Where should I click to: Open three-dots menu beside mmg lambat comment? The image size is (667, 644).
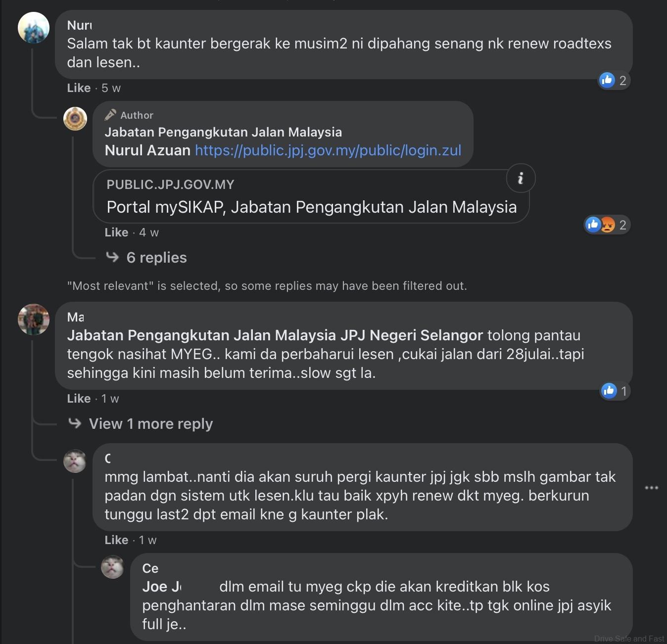tap(651, 488)
